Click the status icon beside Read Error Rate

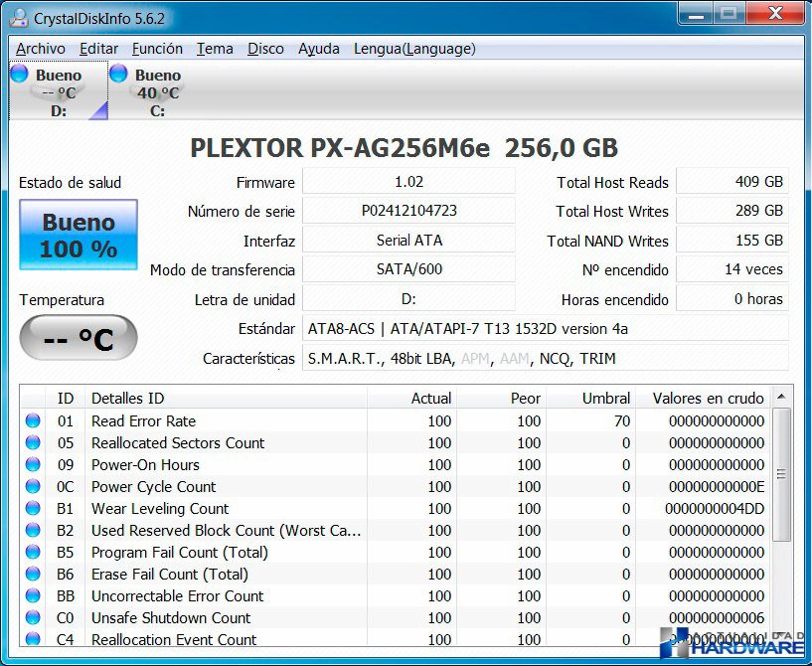coord(33,421)
